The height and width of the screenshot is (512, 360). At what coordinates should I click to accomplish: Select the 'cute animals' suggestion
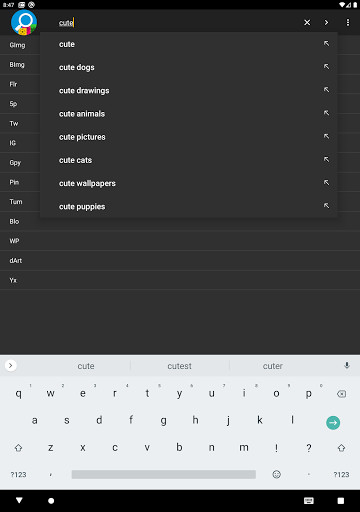[x=189, y=114]
